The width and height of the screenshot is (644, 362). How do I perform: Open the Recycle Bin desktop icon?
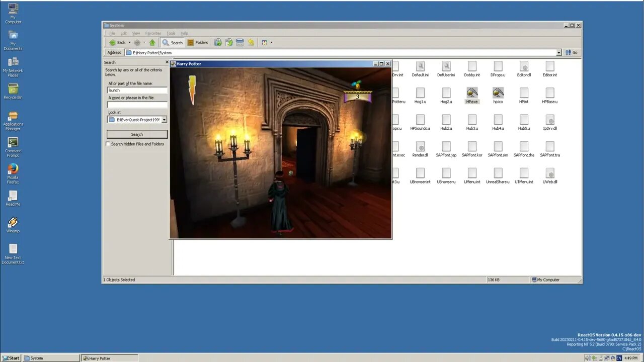[x=13, y=92]
